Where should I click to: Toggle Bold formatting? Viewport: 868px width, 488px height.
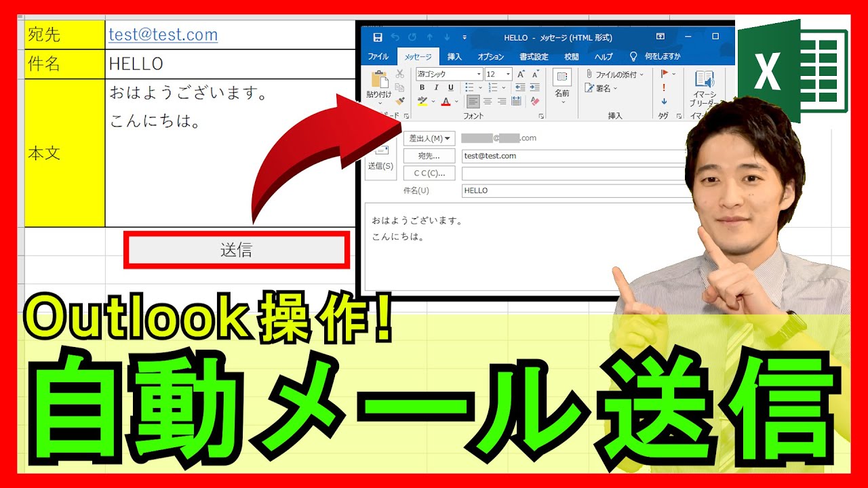pos(422,87)
